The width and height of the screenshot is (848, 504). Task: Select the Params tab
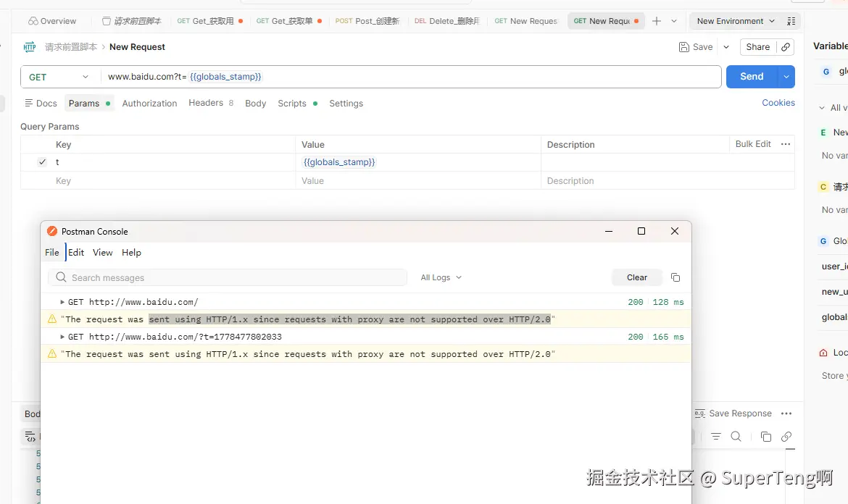point(88,103)
